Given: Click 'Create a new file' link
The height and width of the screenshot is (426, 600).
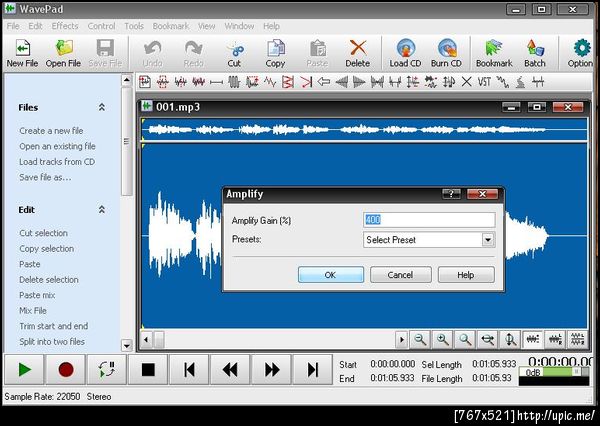Looking at the screenshot, I should pyautogui.click(x=51, y=131).
